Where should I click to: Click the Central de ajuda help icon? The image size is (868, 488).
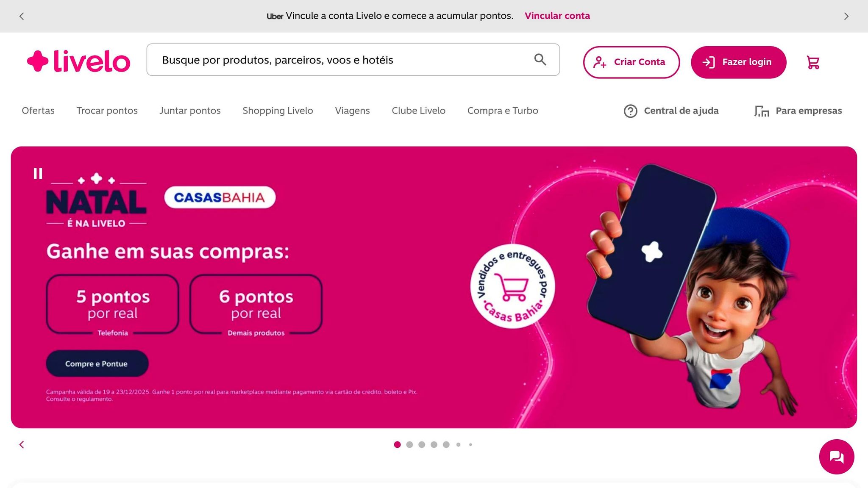tap(630, 111)
